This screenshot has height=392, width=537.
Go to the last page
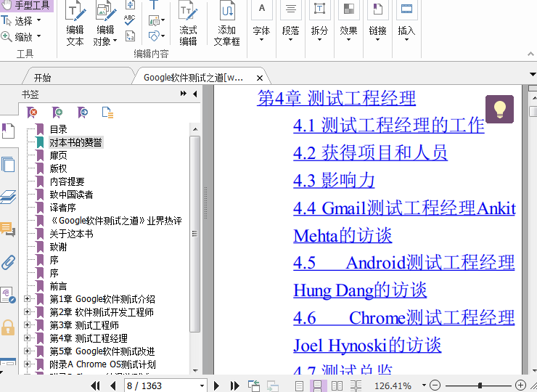234,386
